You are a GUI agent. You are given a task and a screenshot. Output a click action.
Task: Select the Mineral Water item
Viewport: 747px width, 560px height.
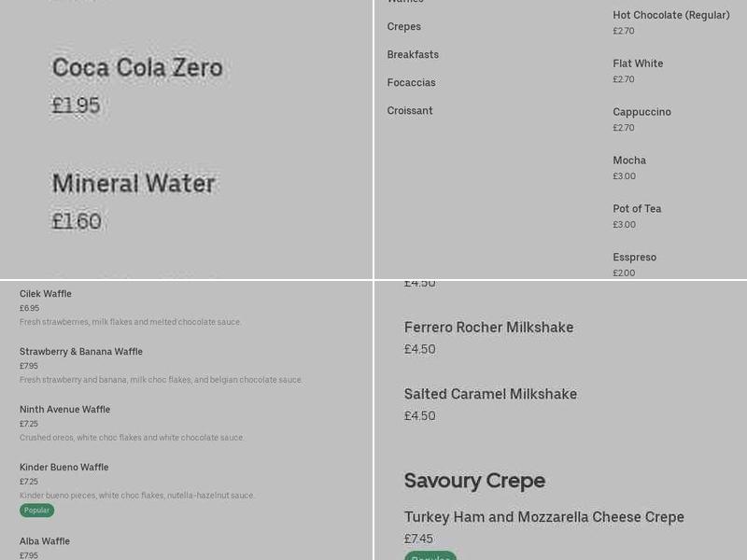point(134,183)
